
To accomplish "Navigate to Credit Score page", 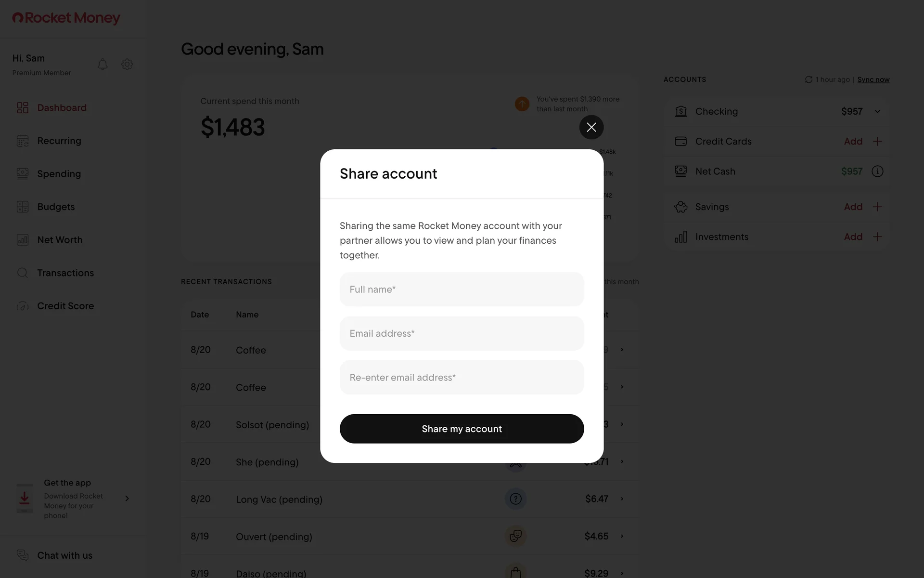I will tap(65, 306).
